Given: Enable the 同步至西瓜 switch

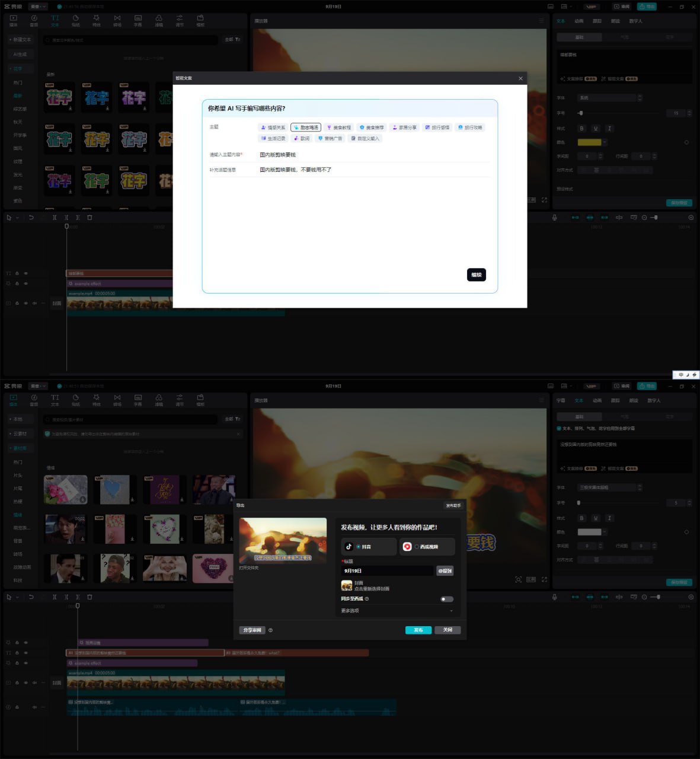Looking at the screenshot, I should (447, 599).
